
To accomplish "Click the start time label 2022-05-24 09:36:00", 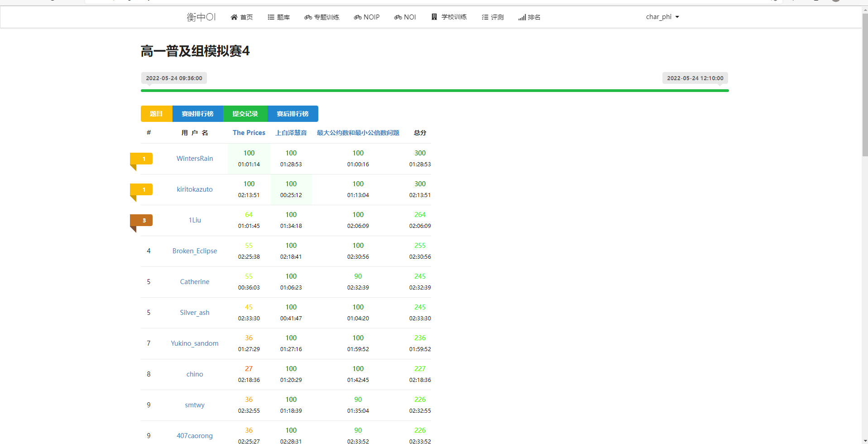I will click(x=174, y=78).
